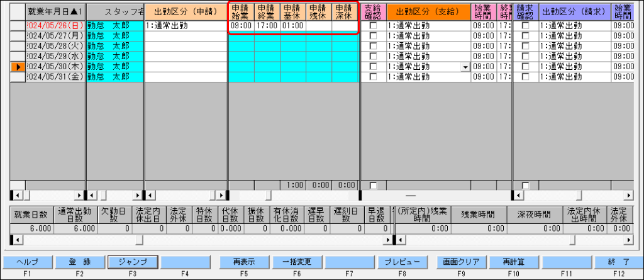Viewport: 644px width, 280px height.
Task: Click the 画面クリア (F9) button
Action: (x=461, y=262)
